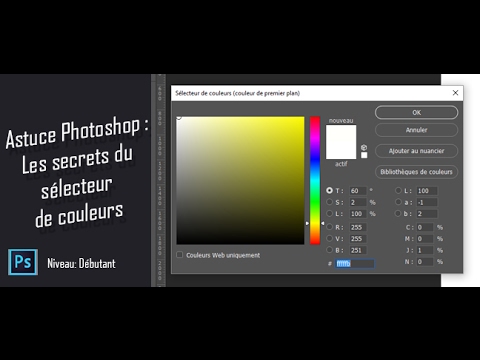Click the Lab b field showing 2
The height and width of the screenshot is (360, 480).
tap(427, 214)
